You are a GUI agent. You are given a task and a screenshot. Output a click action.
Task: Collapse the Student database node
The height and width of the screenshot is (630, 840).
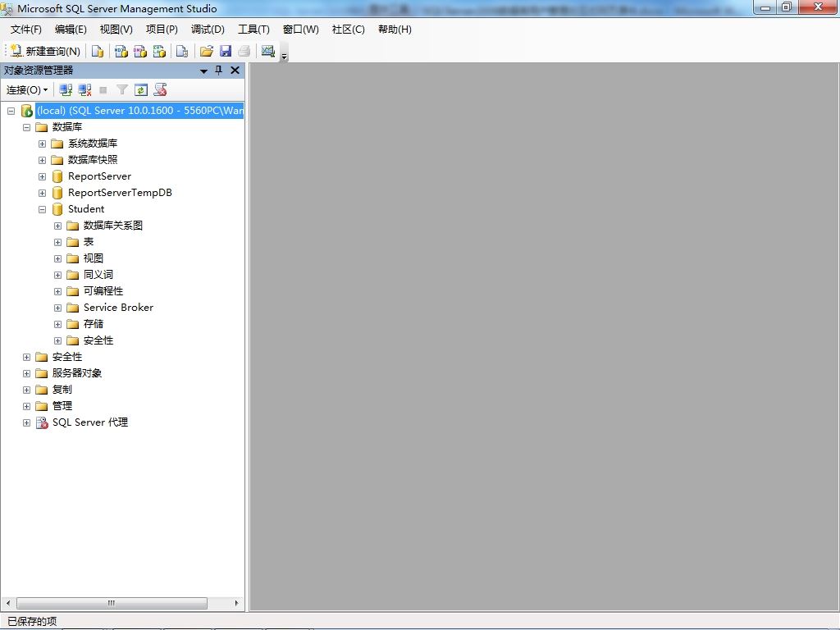coord(42,209)
